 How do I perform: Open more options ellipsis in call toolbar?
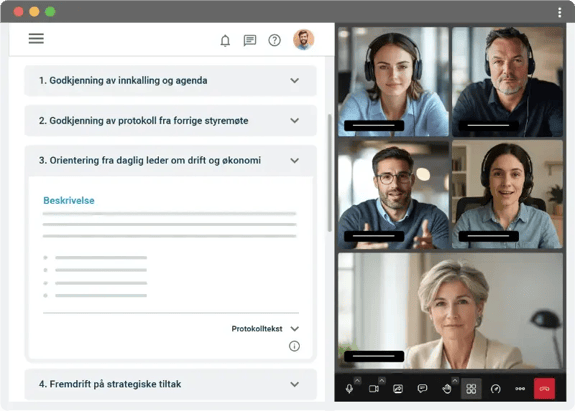point(520,389)
